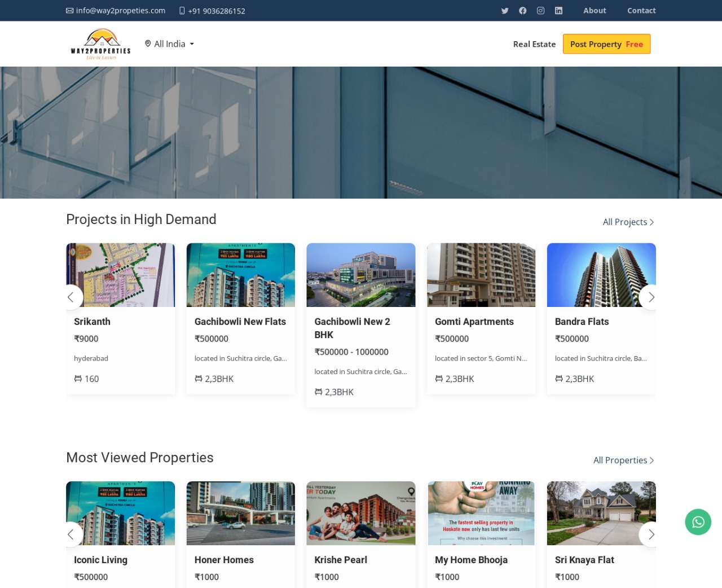Click the envelope icon in top bar

70,11
